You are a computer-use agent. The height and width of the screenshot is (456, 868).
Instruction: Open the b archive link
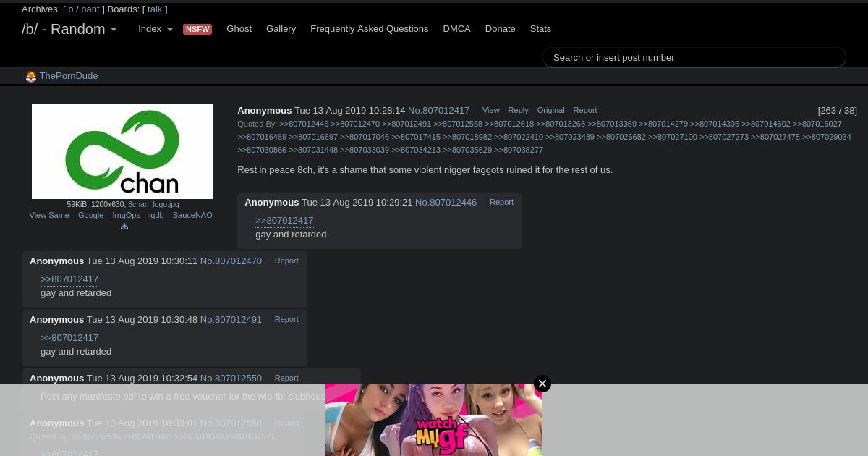tap(71, 9)
